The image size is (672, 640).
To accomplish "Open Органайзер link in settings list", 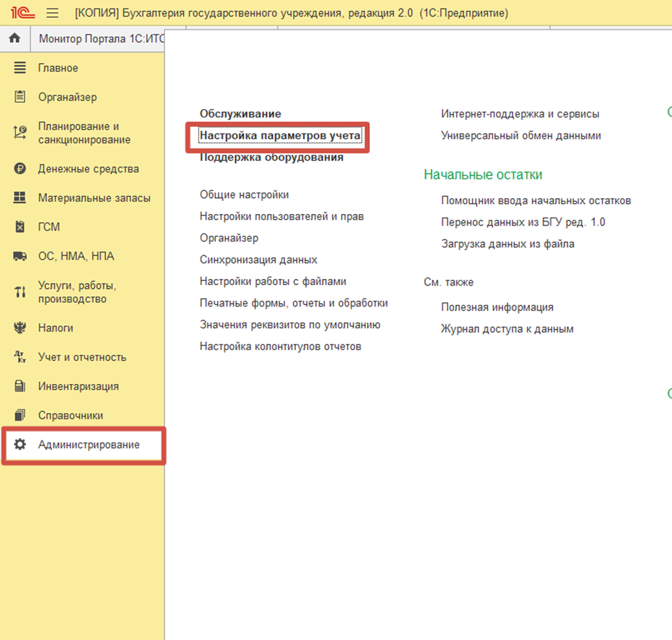I will [229, 238].
